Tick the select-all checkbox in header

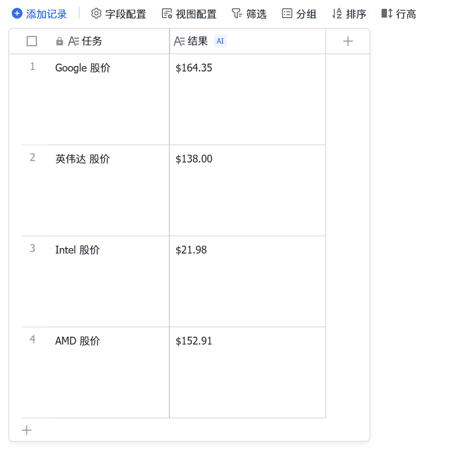click(x=32, y=41)
